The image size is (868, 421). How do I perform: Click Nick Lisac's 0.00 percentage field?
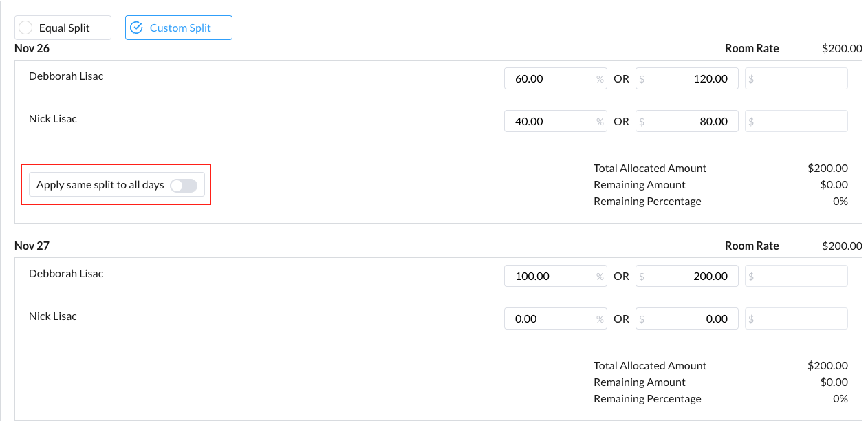pyautogui.click(x=550, y=319)
